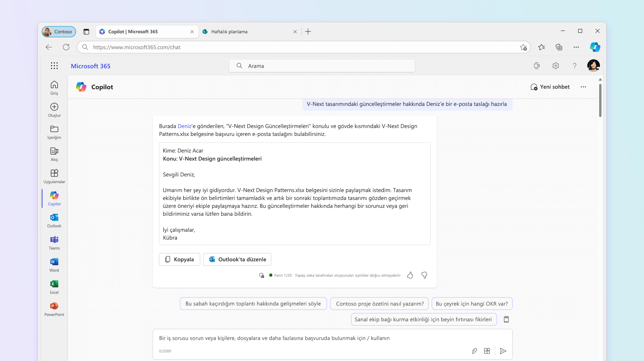Select Bu çeyrek için hangi OKR var suggestion
644x361 pixels.
pos(472,303)
